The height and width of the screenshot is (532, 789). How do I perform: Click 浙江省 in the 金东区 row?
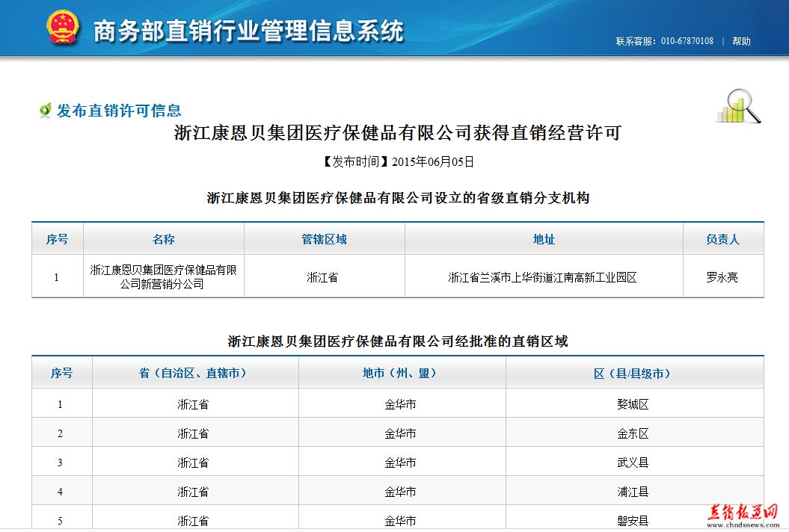point(195,433)
